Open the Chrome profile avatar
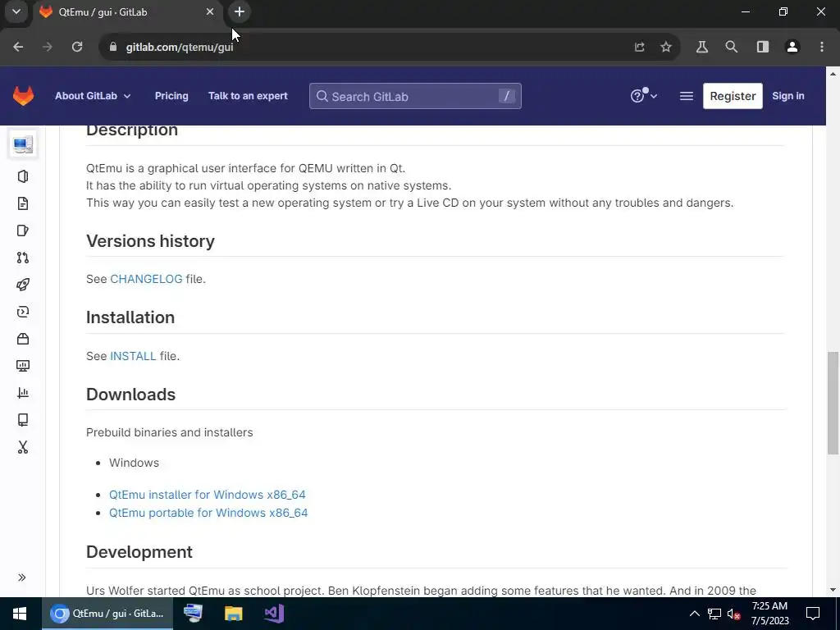Viewport: 840px width, 630px height. (x=792, y=47)
